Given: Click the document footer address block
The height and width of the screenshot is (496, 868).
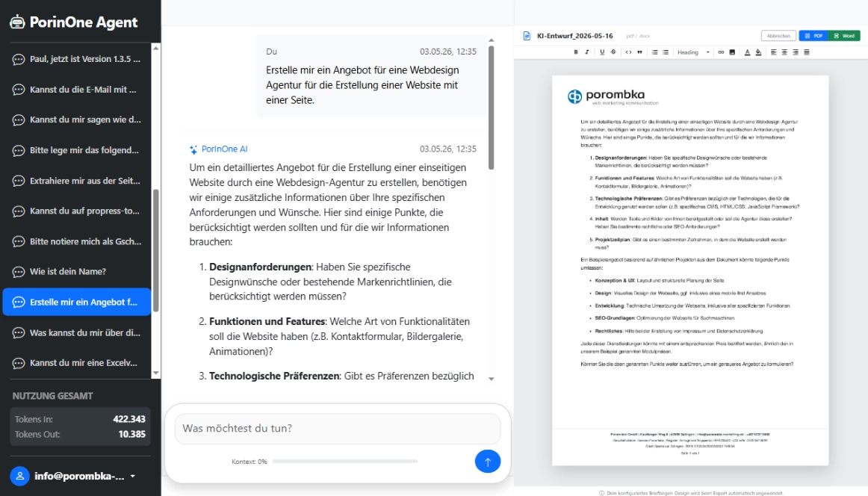Looking at the screenshot, I should (689, 440).
